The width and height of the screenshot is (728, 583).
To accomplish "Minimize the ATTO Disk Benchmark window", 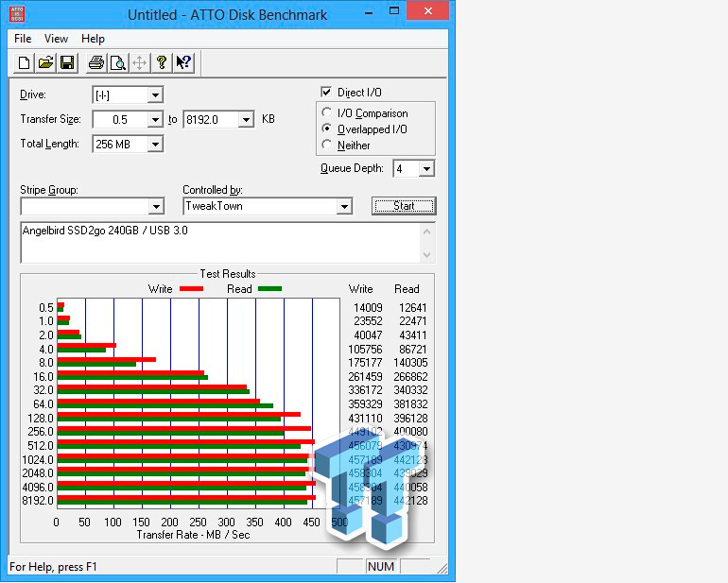I will (369, 13).
